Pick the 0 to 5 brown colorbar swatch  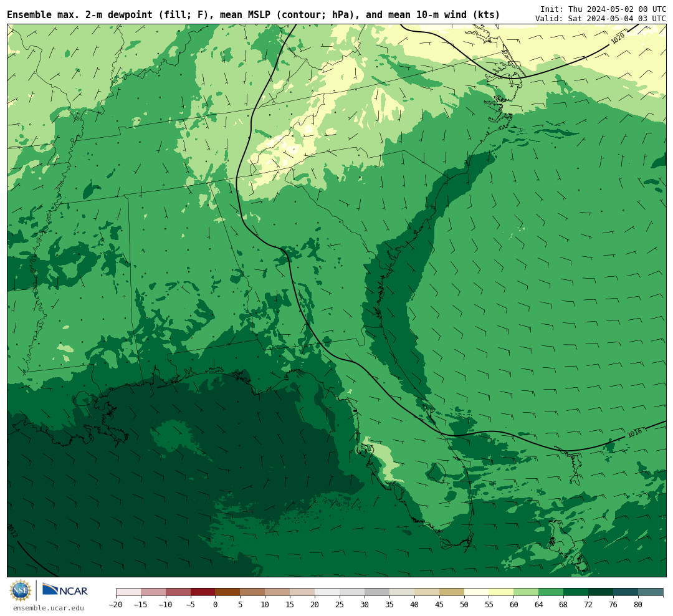(x=228, y=592)
